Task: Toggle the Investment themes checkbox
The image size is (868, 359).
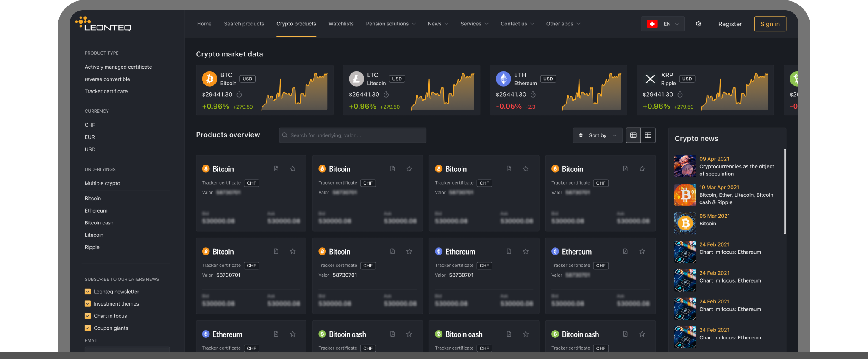Action: tap(88, 304)
